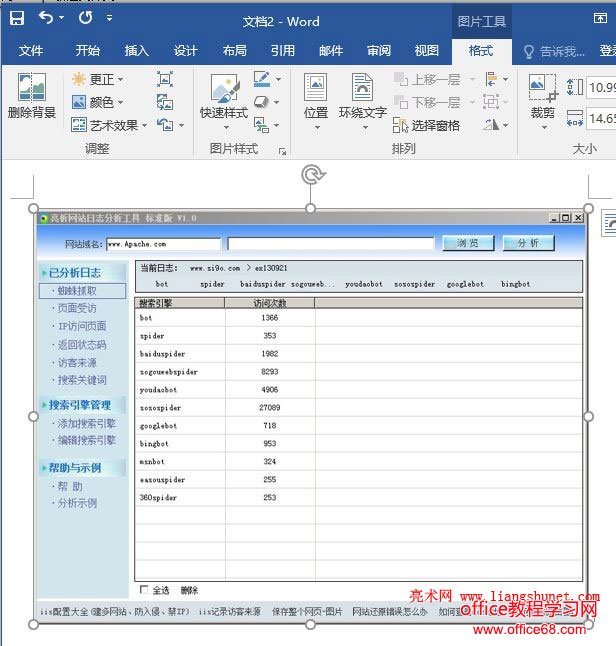Screen dimensions: 616x646
Task: Click 返回状态码 item in picture sidebar
Action: tap(82, 345)
